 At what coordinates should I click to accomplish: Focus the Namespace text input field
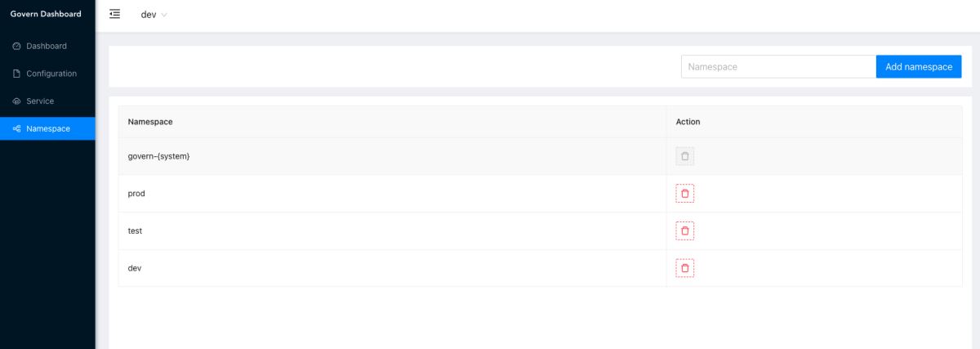click(x=778, y=67)
